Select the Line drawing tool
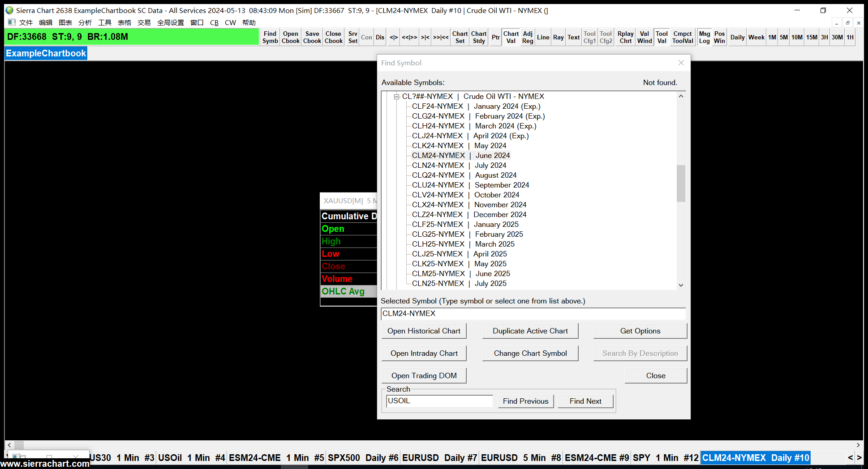Image resolution: width=868 pixels, height=469 pixels. (x=543, y=37)
